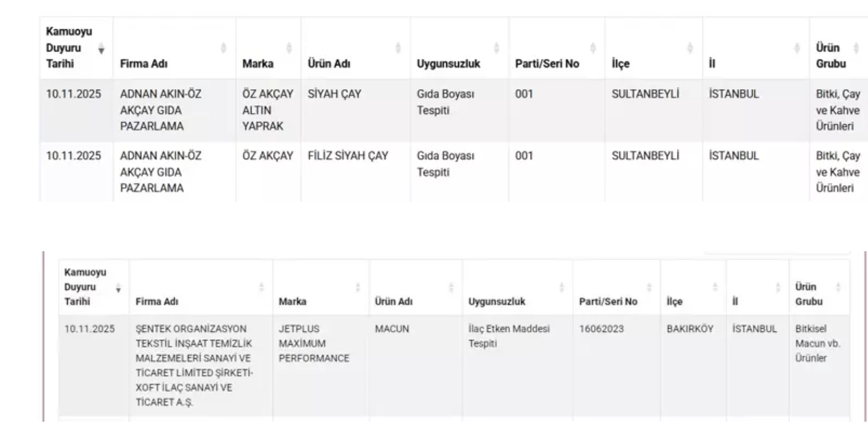Click Uygunsuzluk sort arrows in the upper table
This screenshot has height=442, width=868.
[x=496, y=49]
